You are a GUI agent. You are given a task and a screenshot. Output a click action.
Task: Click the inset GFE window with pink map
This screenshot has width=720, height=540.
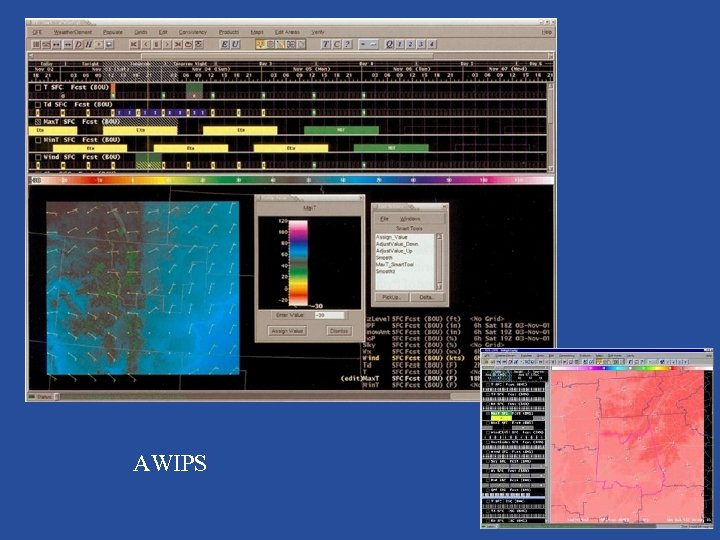[x=596, y=439]
